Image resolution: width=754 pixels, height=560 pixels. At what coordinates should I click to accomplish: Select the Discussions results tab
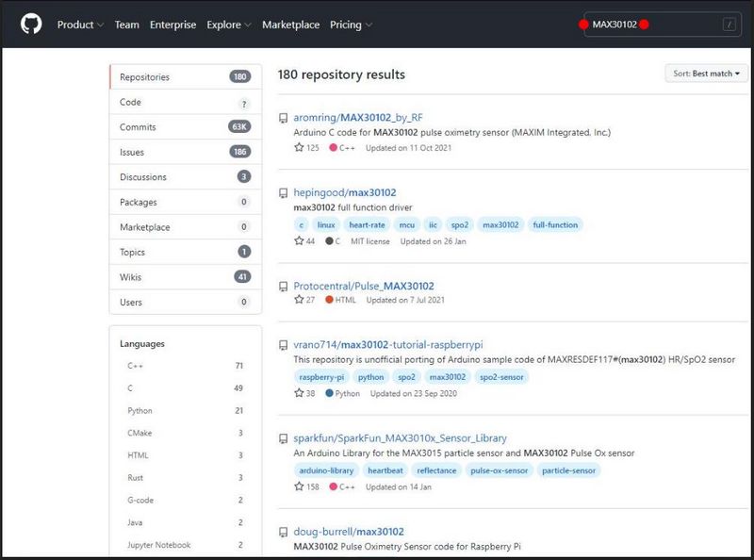coord(186,177)
